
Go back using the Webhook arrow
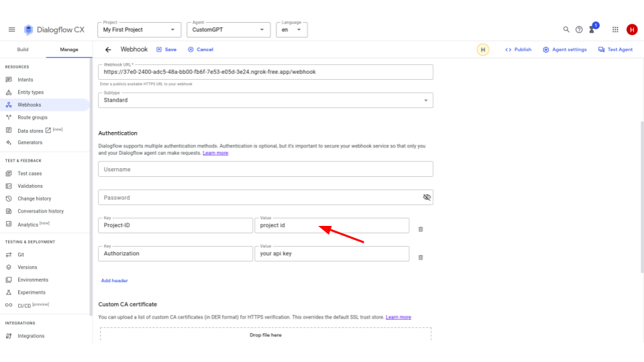tap(108, 50)
